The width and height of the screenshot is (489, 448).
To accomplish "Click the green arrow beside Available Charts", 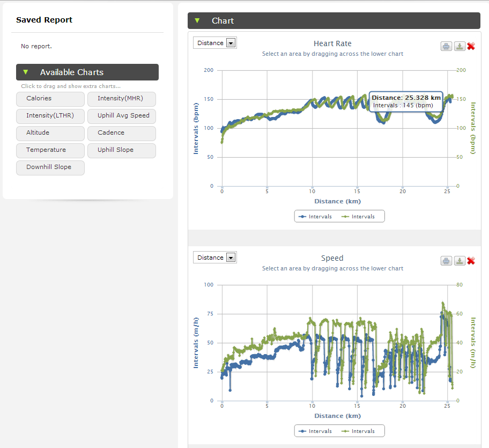I will [x=25, y=72].
